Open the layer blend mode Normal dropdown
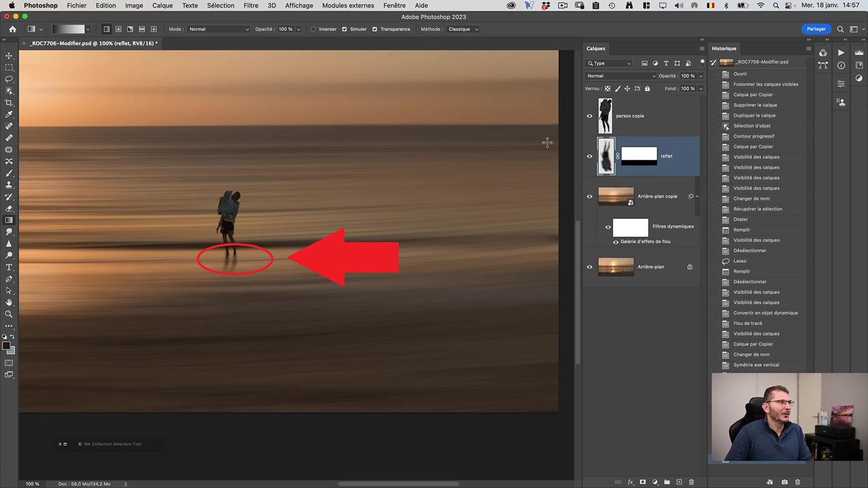Viewport: 868px width, 488px height. [x=620, y=76]
